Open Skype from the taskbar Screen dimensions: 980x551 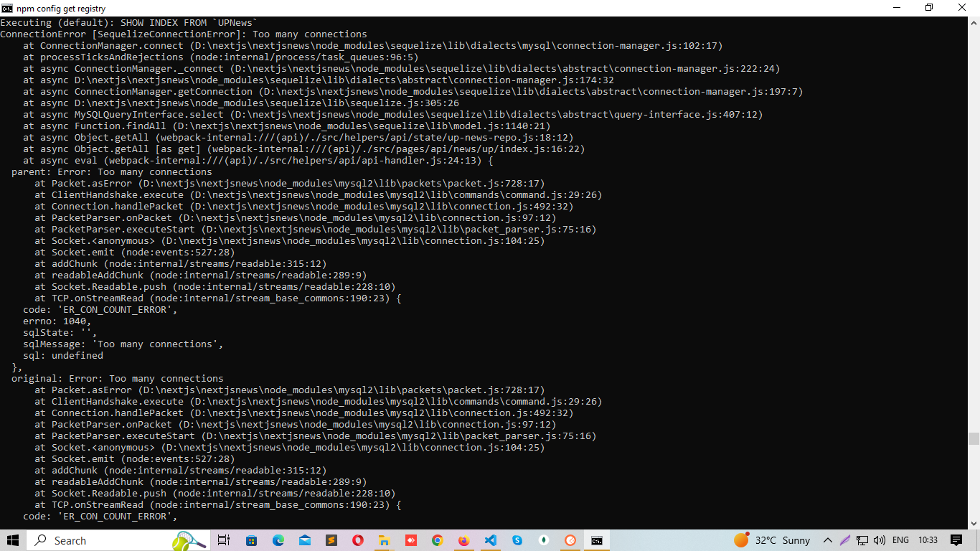pyautogui.click(x=517, y=540)
